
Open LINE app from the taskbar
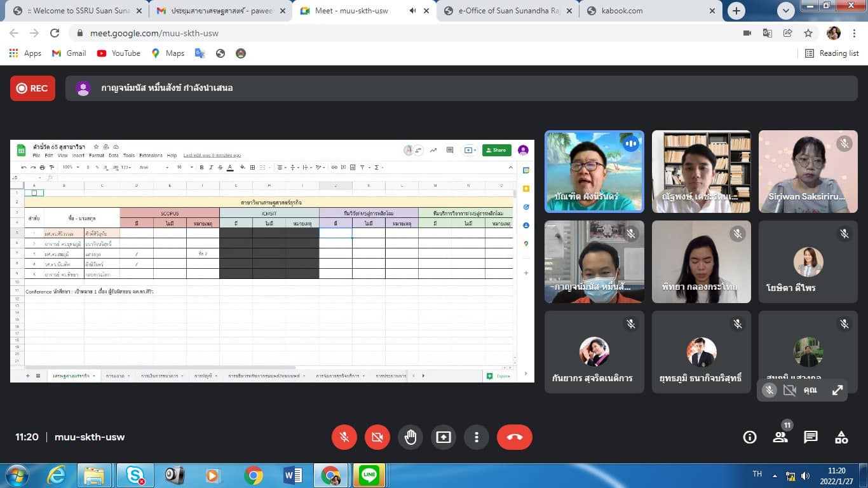click(x=369, y=475)
